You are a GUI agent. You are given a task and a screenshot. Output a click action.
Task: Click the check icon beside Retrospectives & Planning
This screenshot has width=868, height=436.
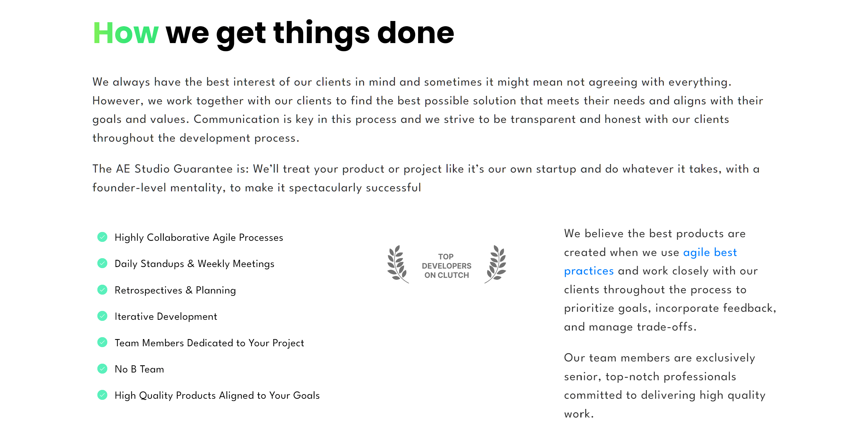tap(102, 290)
